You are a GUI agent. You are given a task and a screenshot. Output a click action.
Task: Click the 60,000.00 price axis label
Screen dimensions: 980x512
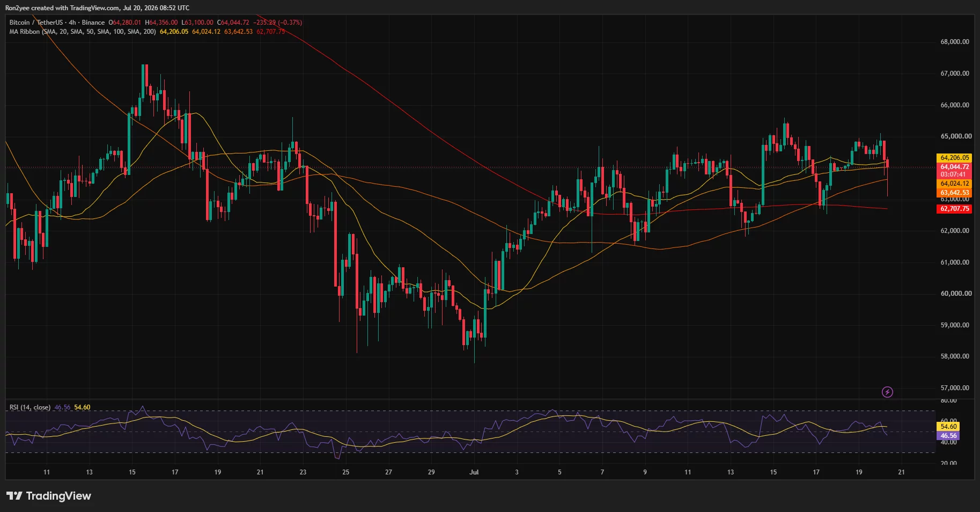tap(956, 294)
